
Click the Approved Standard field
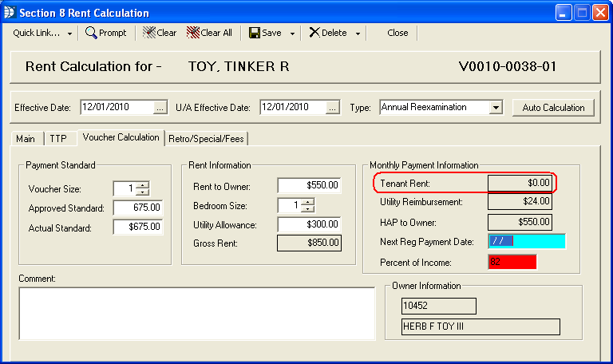pos(138,208)
